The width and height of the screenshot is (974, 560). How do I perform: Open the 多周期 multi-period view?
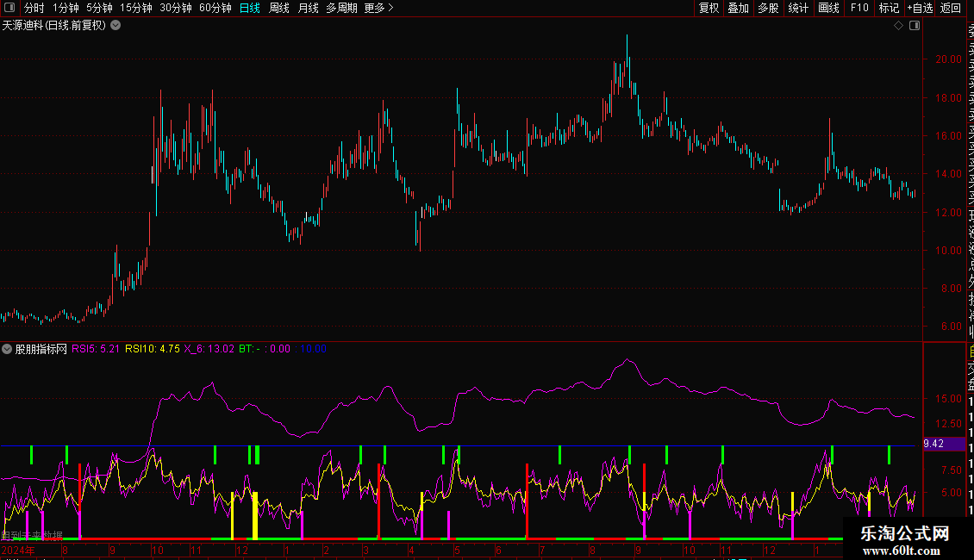[341, 8]
